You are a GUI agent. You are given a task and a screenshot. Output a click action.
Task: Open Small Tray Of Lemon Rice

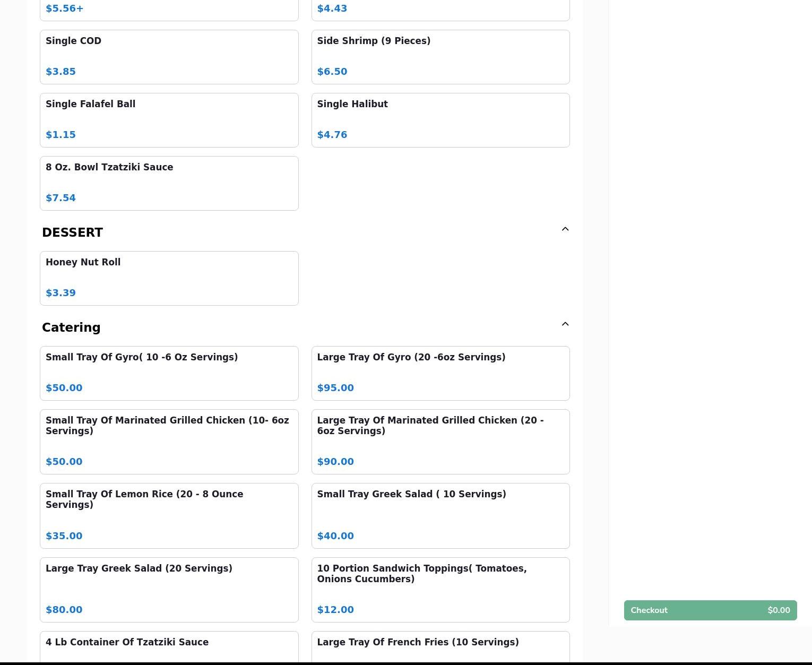pos(169,515)
